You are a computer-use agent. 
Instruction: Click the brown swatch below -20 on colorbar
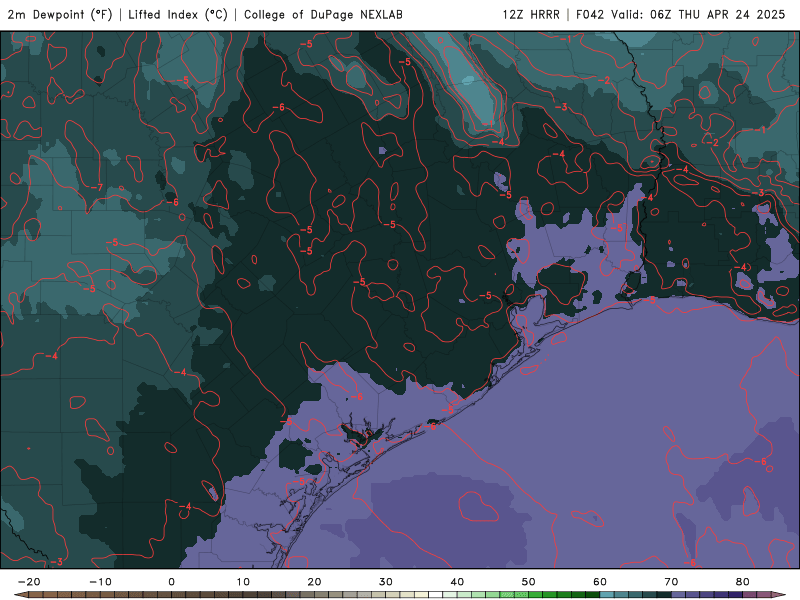tap(36, 594)
